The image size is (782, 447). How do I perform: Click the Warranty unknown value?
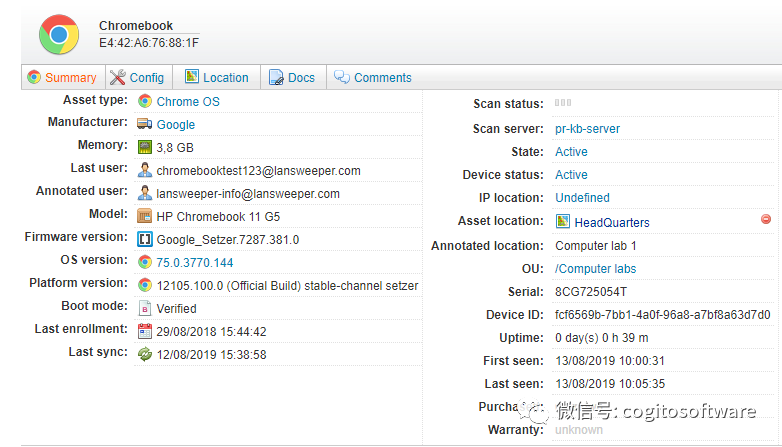pyautogui.click(x=579, y=430)
